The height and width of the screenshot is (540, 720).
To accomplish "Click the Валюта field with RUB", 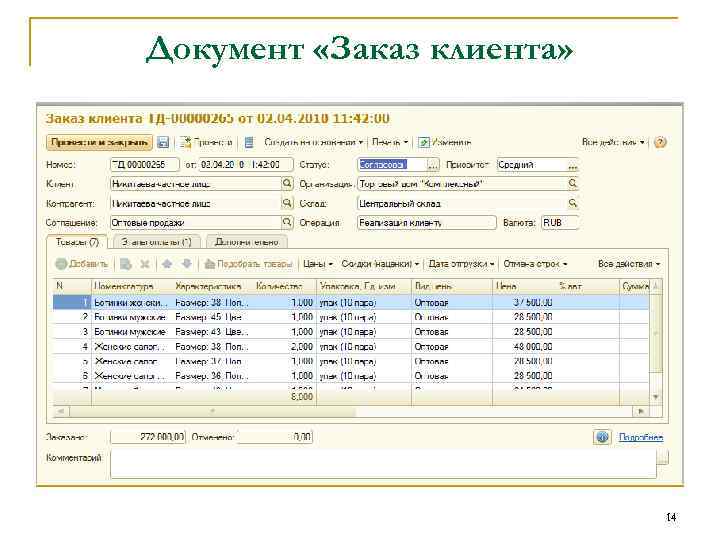I will pyautogui.click(x=560, y=222).
